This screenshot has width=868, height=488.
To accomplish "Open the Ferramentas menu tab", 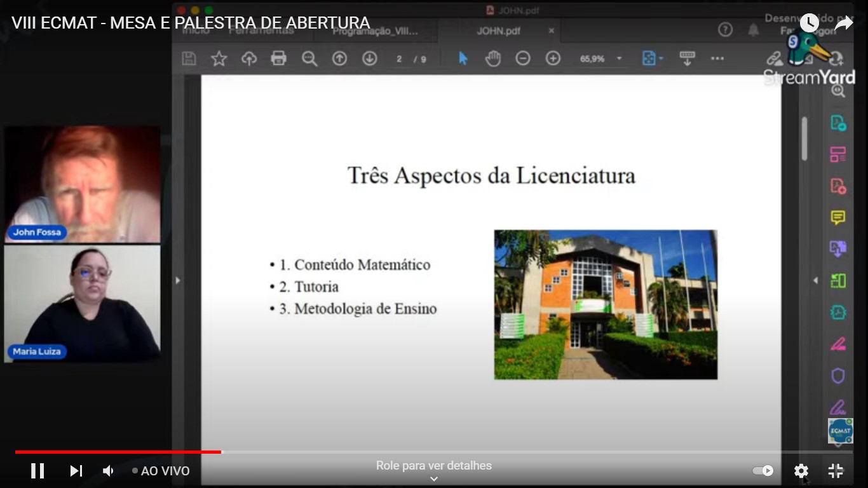I will (x=261, y=30).
